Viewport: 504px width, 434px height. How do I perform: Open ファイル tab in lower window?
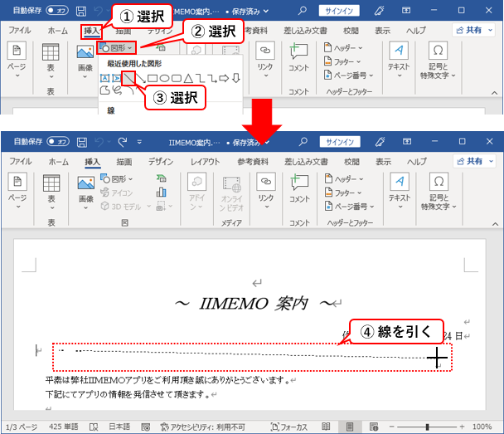coord(20,161)
